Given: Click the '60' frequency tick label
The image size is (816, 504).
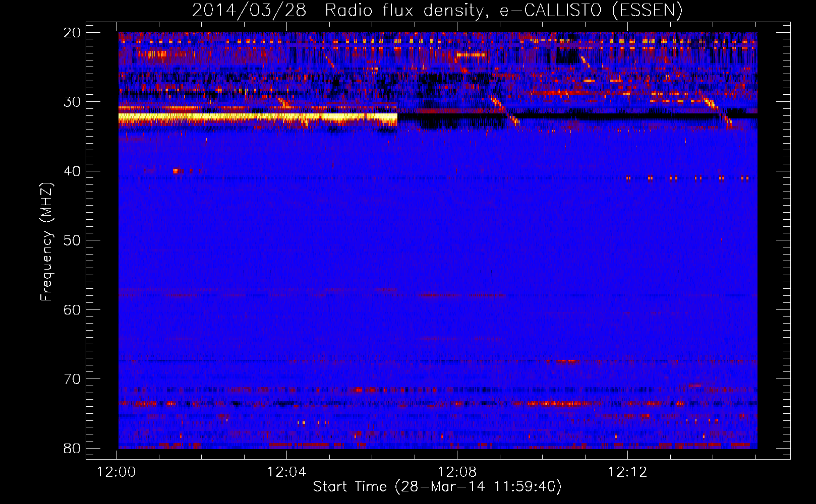Looking at the screenshot, I should tap(72, 309).
